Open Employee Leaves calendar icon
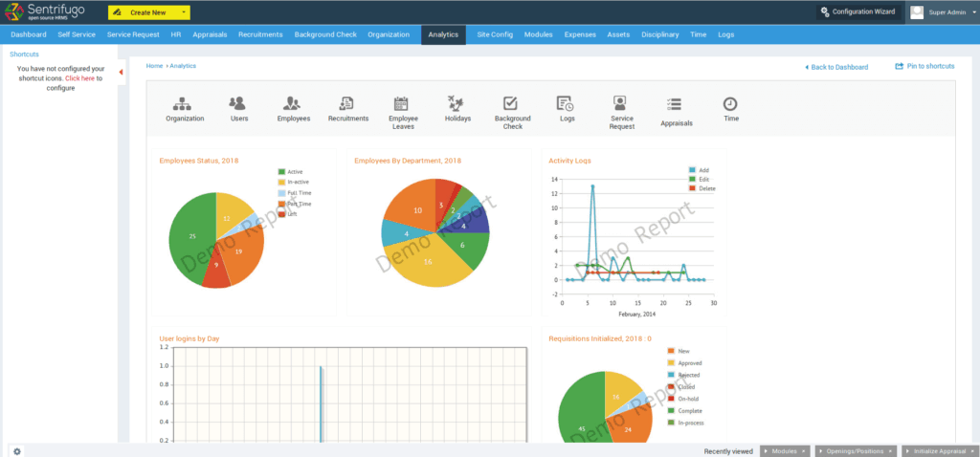 point(402,103)
